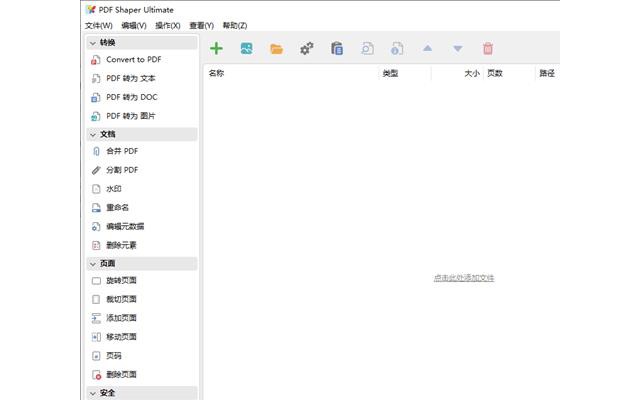Screen dimensions: 640x400
Task: Open settings gears toolbar icon
Action: coord(307,49)
